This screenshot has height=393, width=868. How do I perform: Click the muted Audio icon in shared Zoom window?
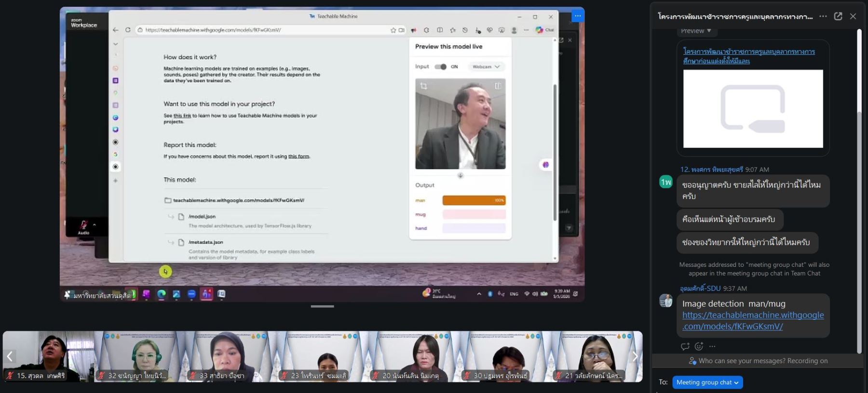pyautogui.click(x=83, y=226)
